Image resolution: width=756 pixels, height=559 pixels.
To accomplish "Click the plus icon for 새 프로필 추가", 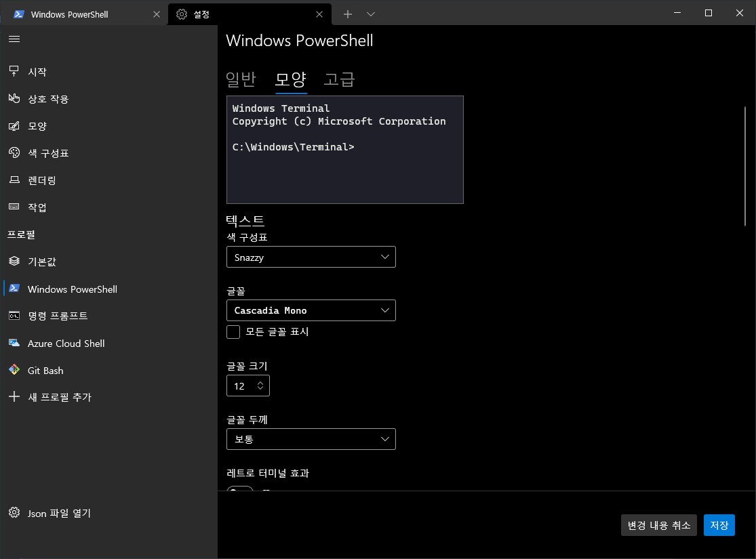I will (14, 396).
